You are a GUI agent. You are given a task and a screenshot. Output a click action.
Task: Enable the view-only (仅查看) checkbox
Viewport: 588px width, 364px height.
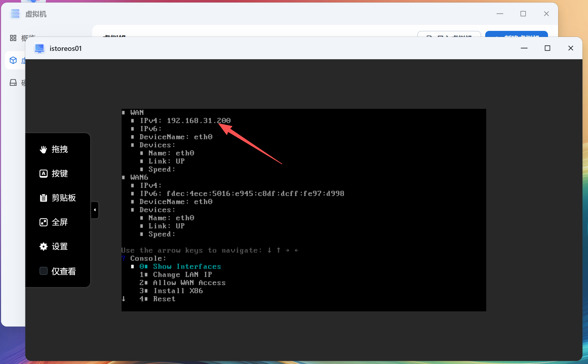click(44, 271)
